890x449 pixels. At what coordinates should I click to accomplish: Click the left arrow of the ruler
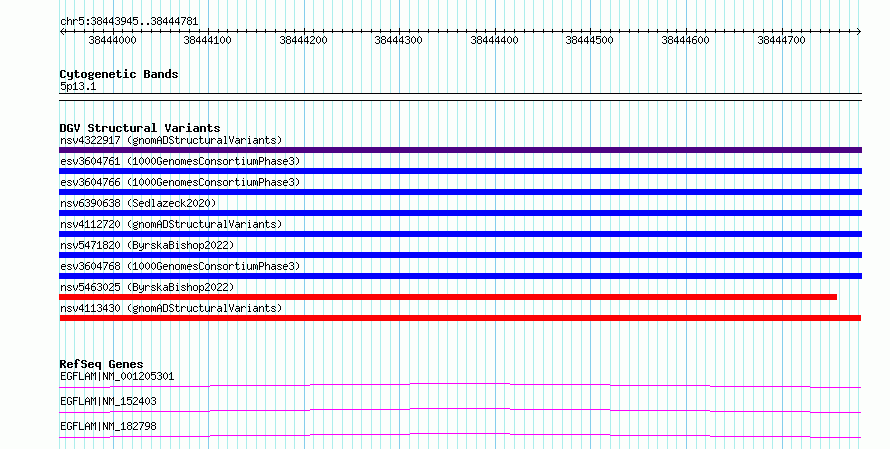pyautogui.click(x=62, y=32)
